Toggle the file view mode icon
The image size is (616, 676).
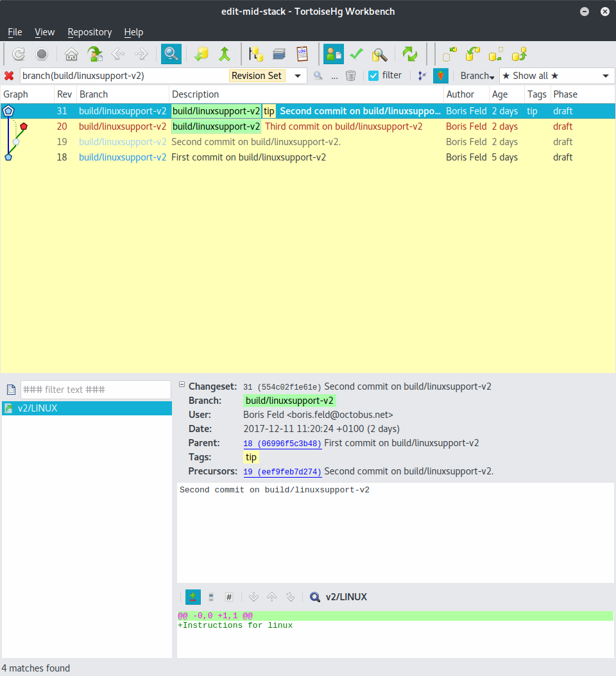pyautogui.click(x=211, y=597)
